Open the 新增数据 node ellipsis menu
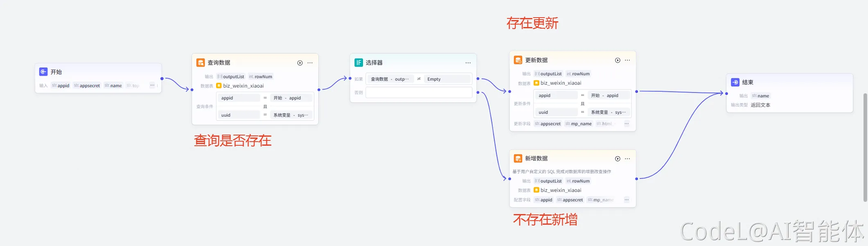The width and height of the screenshot is (868, 246). click(627, 159)
